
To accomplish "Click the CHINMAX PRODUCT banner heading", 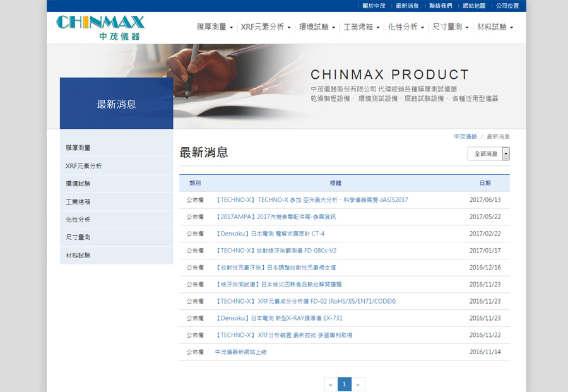I will (389, 74).
